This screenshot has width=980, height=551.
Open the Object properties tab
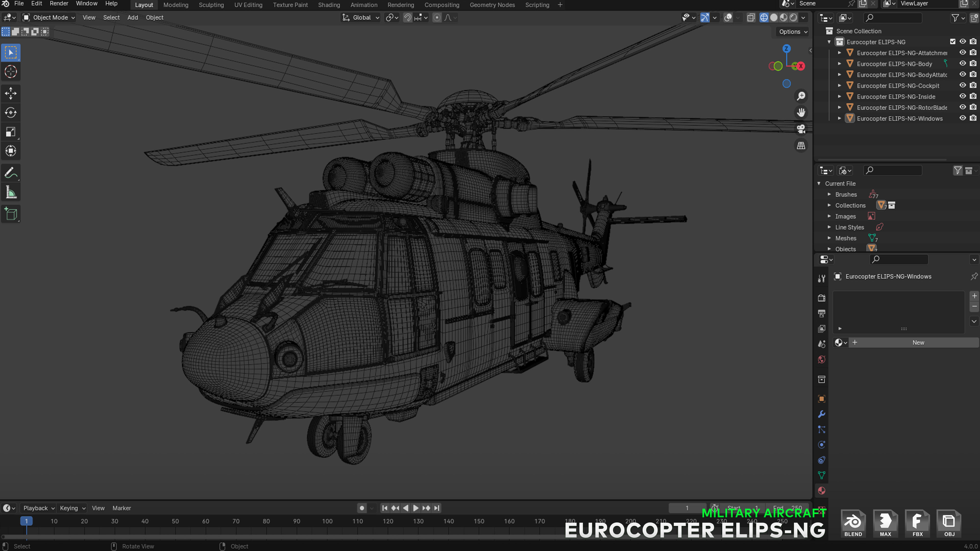click(821, 398)
